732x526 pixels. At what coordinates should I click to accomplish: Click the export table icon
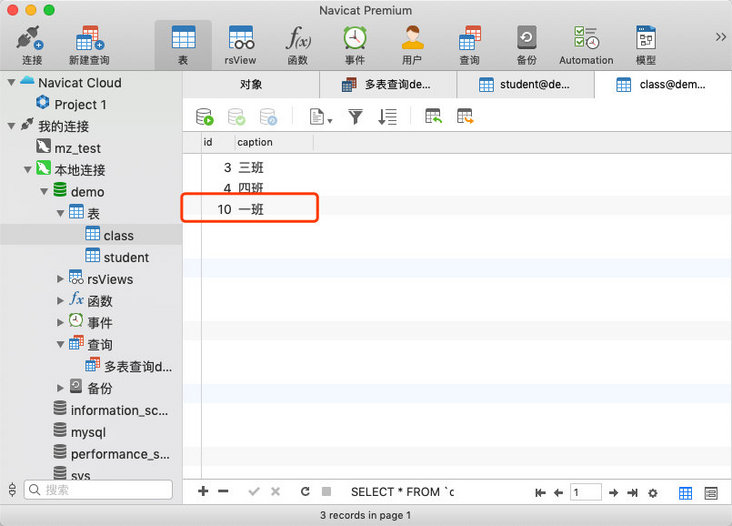coord(465,116)
